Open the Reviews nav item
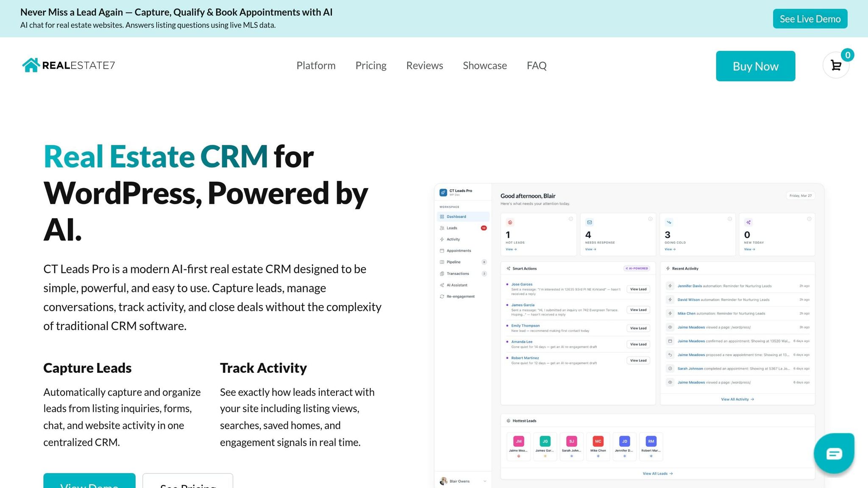The height and width of the screenshot is (488, 868). click(x=424, y=66)
